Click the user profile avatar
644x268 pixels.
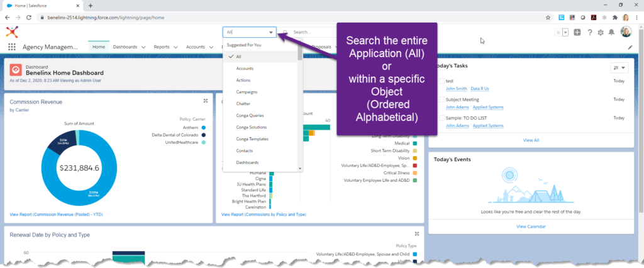point(626,32)
